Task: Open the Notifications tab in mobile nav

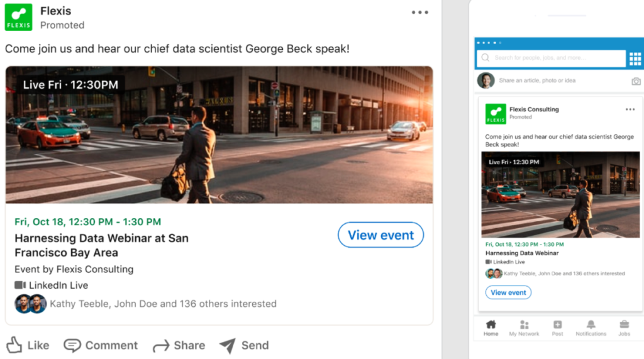Action: (591, 328)
